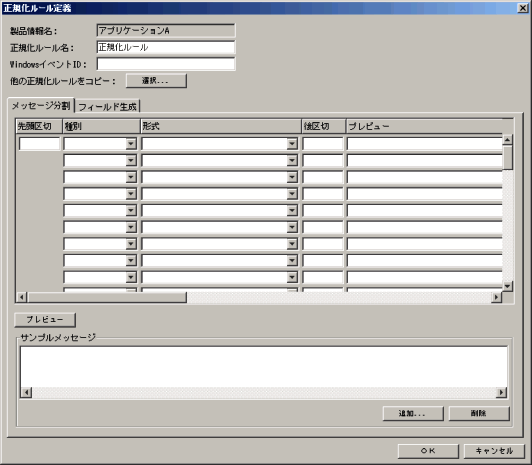
Task: Click the 形式 column header
Action: click(221, 126)
